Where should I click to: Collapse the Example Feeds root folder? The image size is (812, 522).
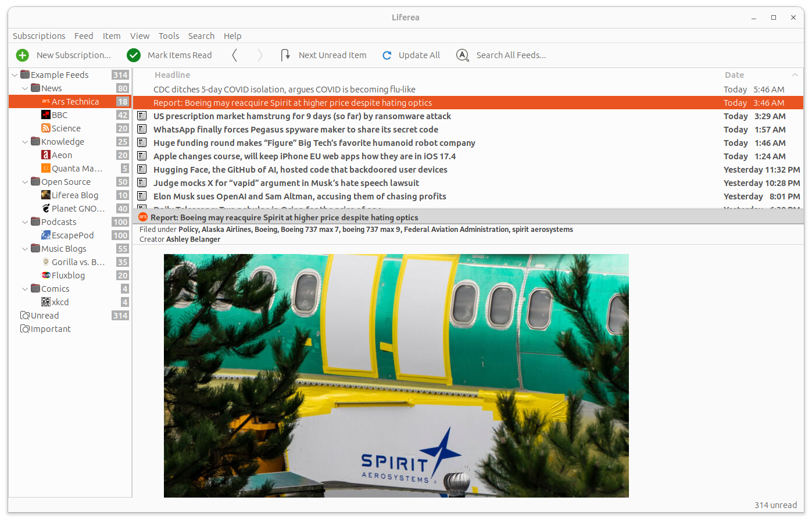pyautogui.click(x=15, y=75)
